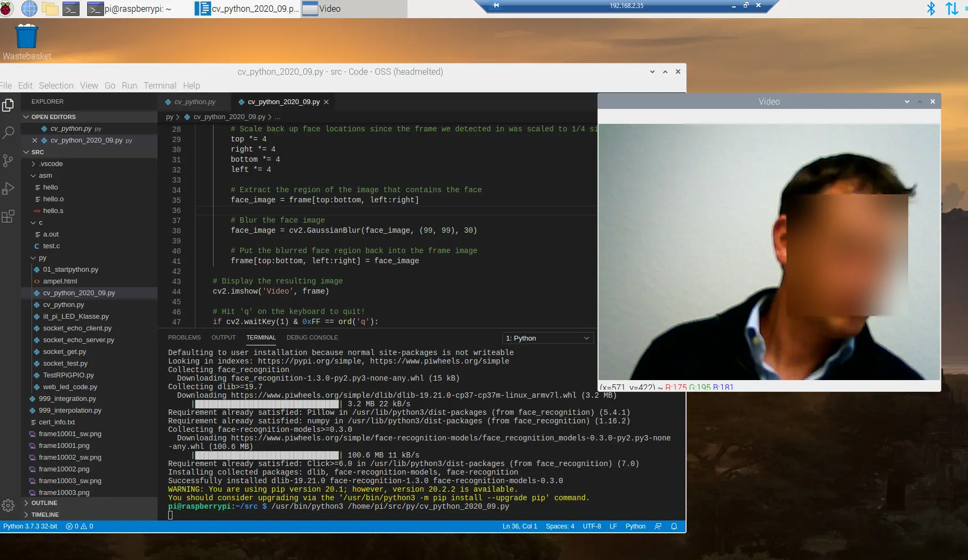Open the 1: Python terminal selector dropdown
Image resolution: width=968 pixels, height=560 pixels.
coord(547,338)
